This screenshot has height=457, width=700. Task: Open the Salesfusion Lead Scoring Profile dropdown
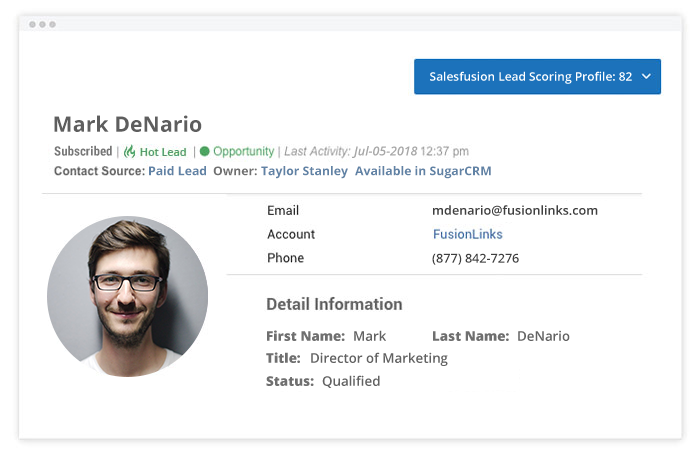click(x=537, y=76)
